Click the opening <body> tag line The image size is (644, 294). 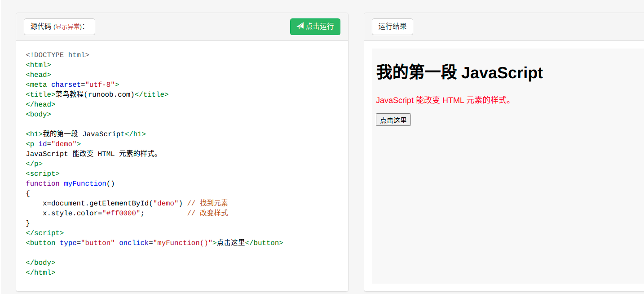39,114
